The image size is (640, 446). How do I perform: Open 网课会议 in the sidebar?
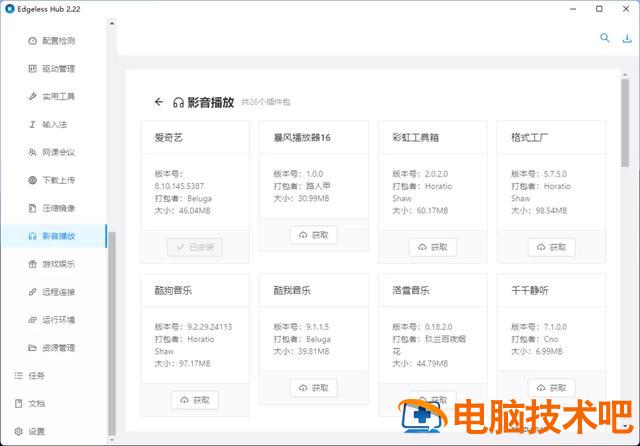(53, 152)
